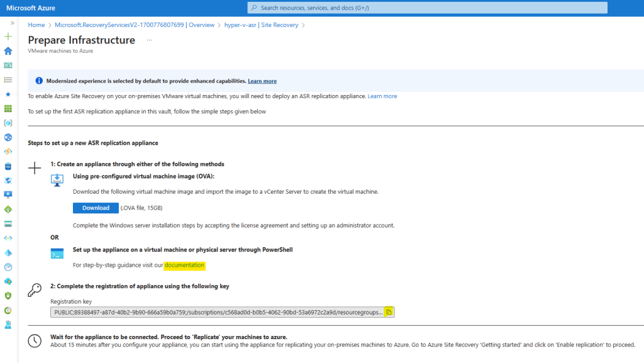Open Help and support person icon

tap(8, 325)
